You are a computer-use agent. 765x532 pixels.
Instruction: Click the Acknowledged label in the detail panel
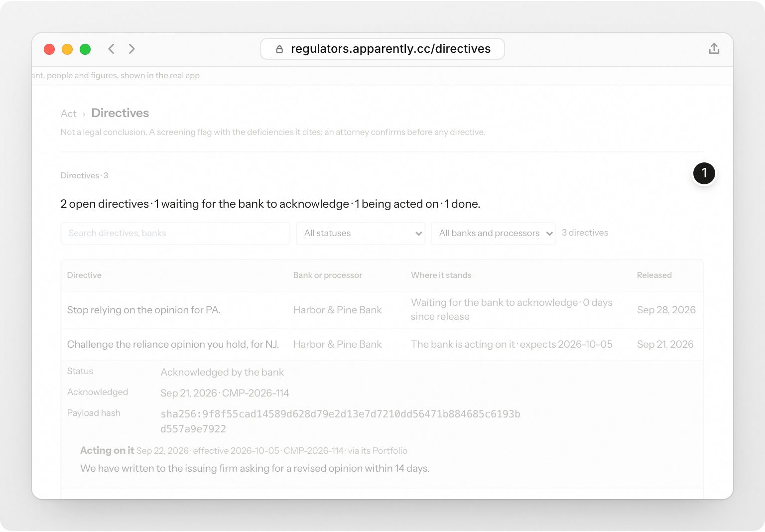tap(98, 392)
